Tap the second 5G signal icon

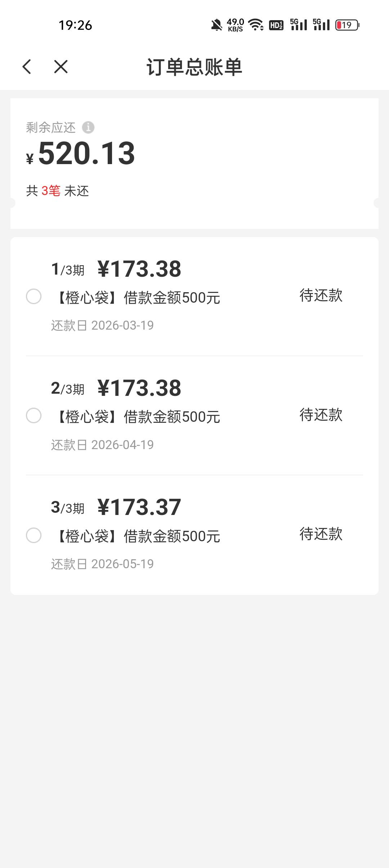(x=321, y=25)
